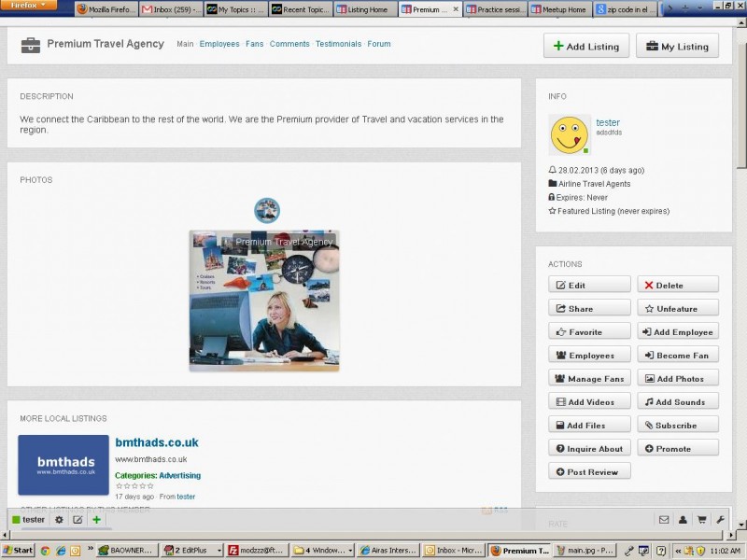Image resolution: width=747 pixels, height=560 pixels.
Task: Click the bmthads logo thumbnail
Action: coord(63,465)
